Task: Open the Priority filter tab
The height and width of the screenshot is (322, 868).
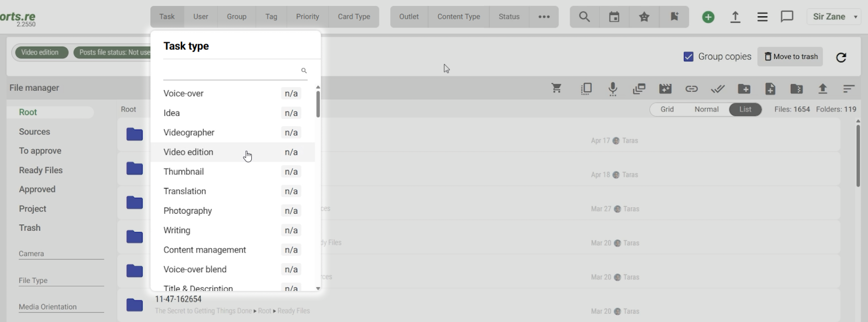Action: [307, 17]
